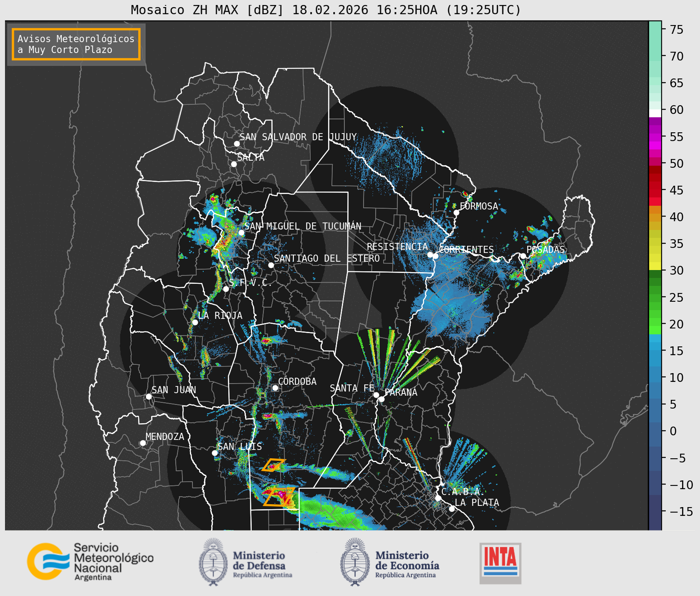Viewport: 700px width, 596px height.
Task: Click the SANTIAGO DEL ESTERO label
Action: (327, 258)
